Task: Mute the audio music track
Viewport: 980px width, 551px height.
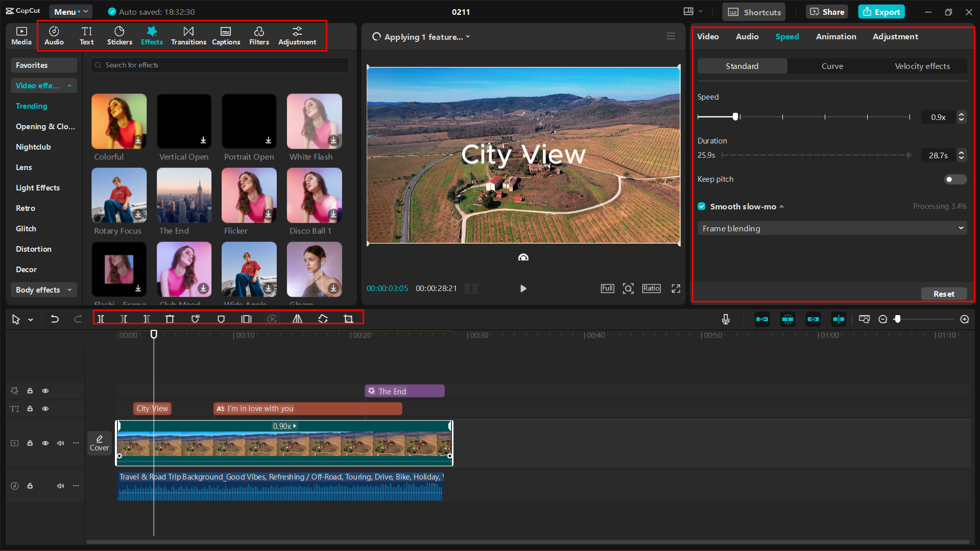Action: coord(61,486)
